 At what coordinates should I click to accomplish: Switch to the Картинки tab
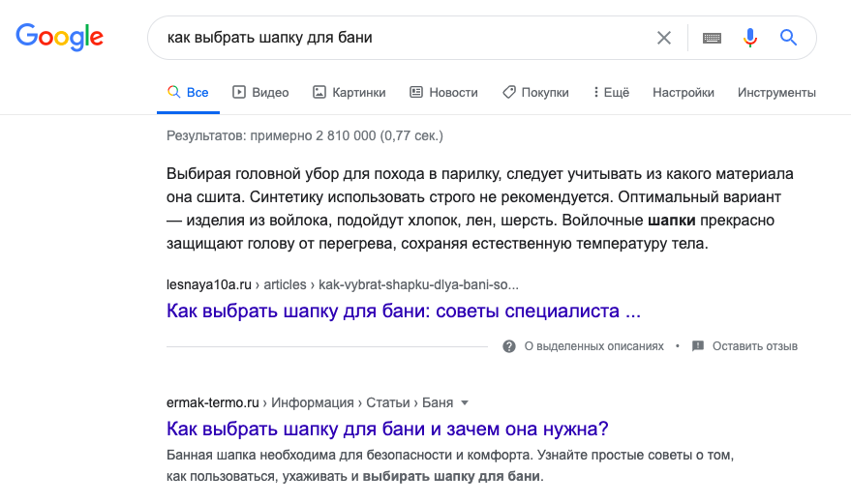pos(349,92)
